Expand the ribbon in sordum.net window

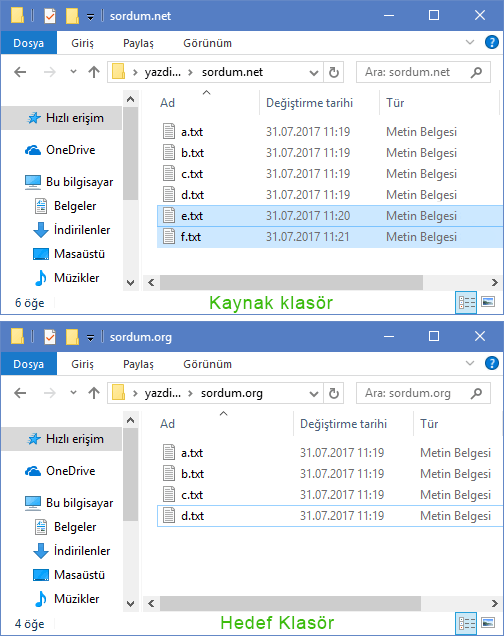pyautogui.click(x=470, y=42)
